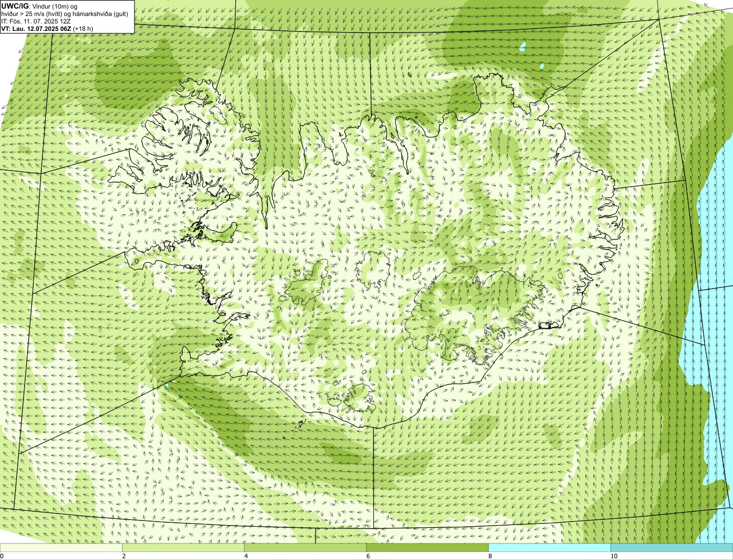Click the 4–6 m/s green legend swatch
Image resolution: width=733 pixels, height=560 pixels.
click(305, 547)
